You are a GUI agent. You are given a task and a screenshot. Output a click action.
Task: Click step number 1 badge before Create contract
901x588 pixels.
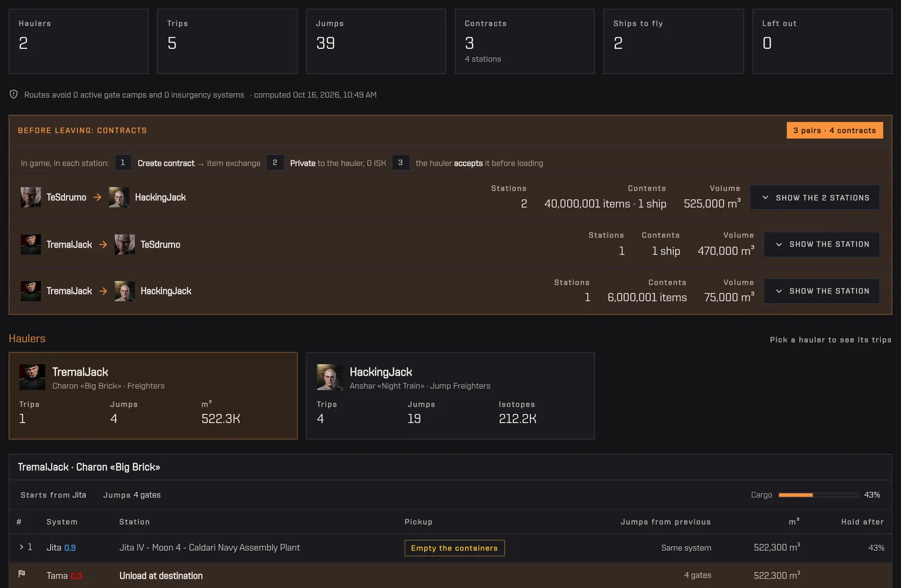(123, 163)
